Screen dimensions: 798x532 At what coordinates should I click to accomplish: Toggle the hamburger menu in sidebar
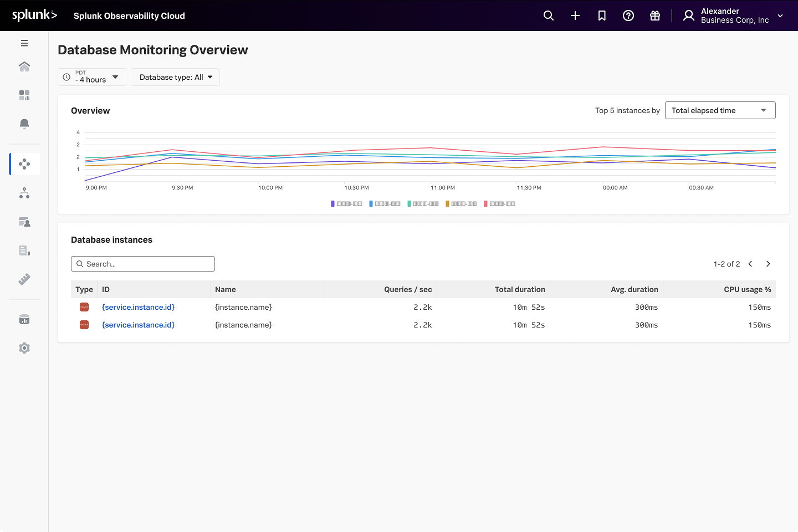[24, 43]
